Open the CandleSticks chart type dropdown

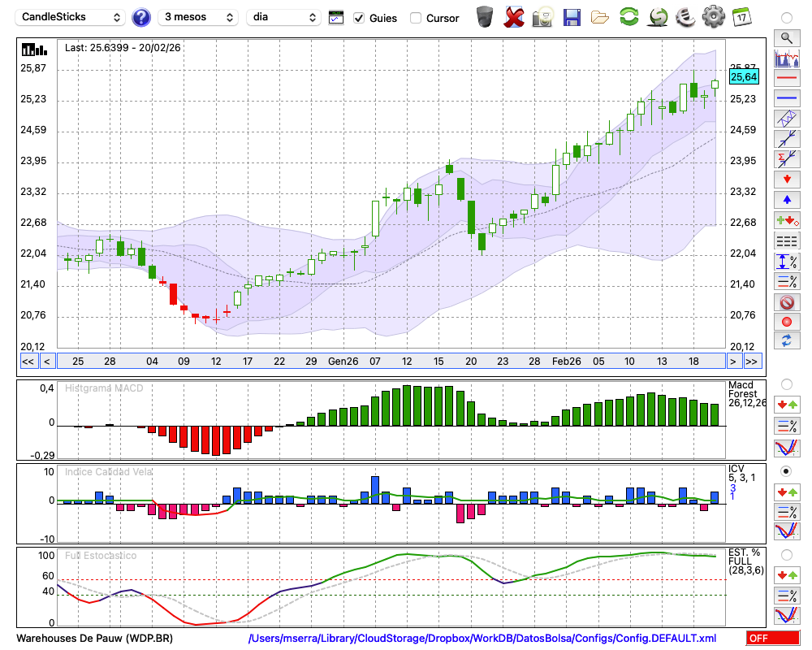[71, 17]
